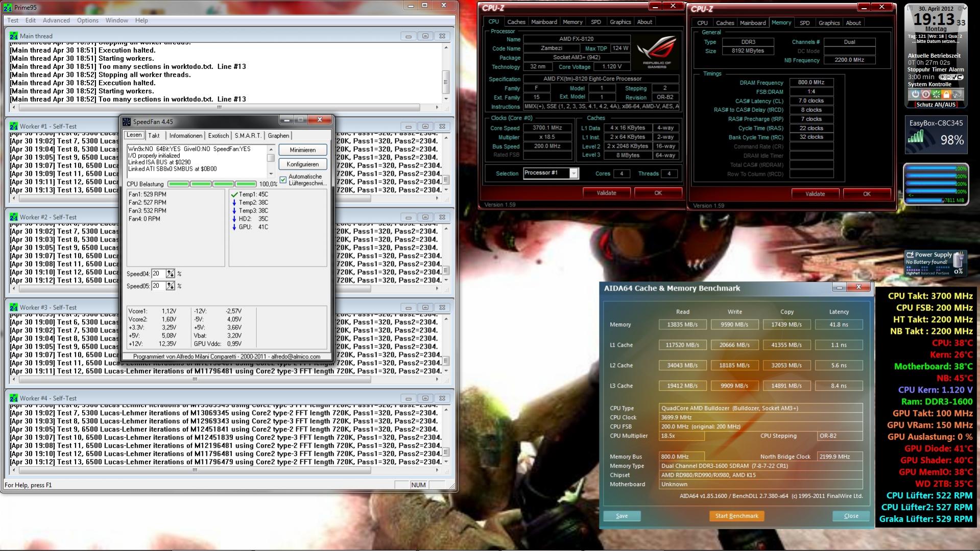This screenshot has width=980, height=551.
Task: Click the grey icon at the end of System Kontrolle row
Action: coord(957,94)
